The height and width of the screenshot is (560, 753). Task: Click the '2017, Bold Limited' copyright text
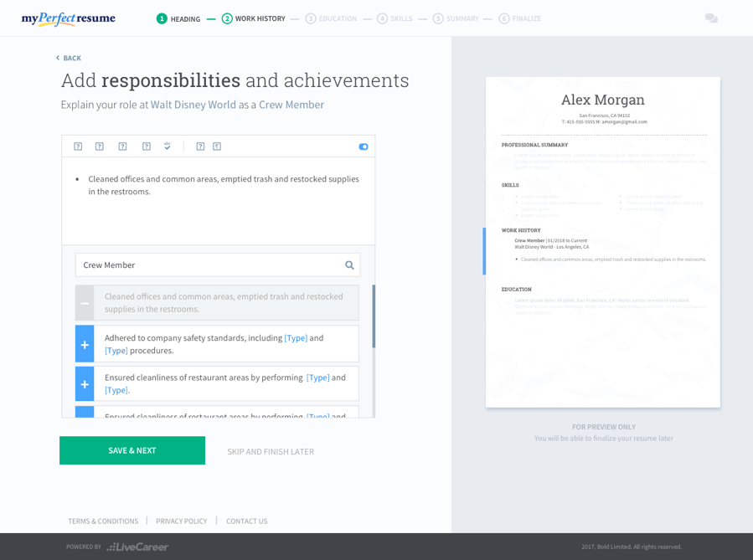tap(632, 547)
